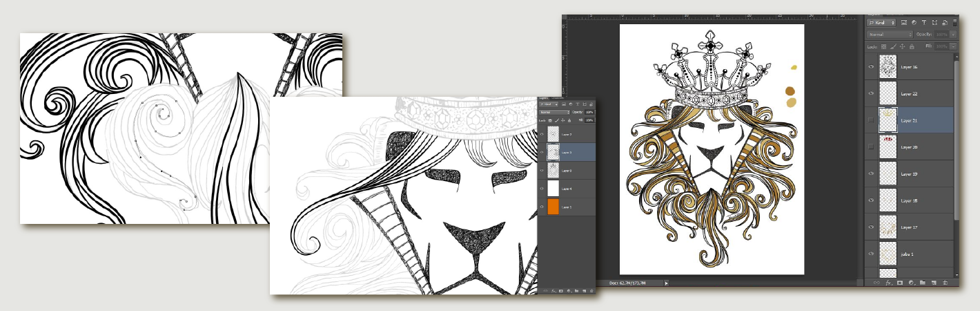Select the 'Layer 19' name
The image size is (980, 311).
910,174
